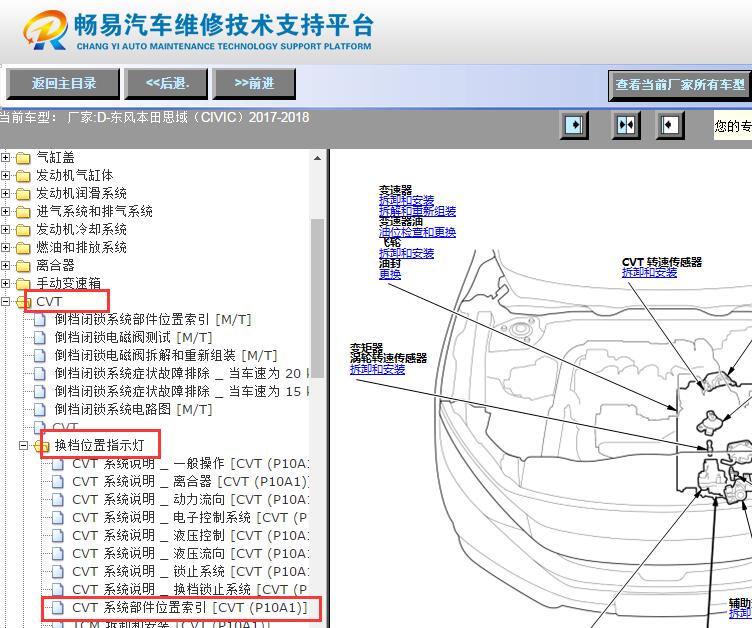The image size is (752, 628).
Task: Expand the 进气系统和排气系统 folder node
Action: tap(5, 212)
